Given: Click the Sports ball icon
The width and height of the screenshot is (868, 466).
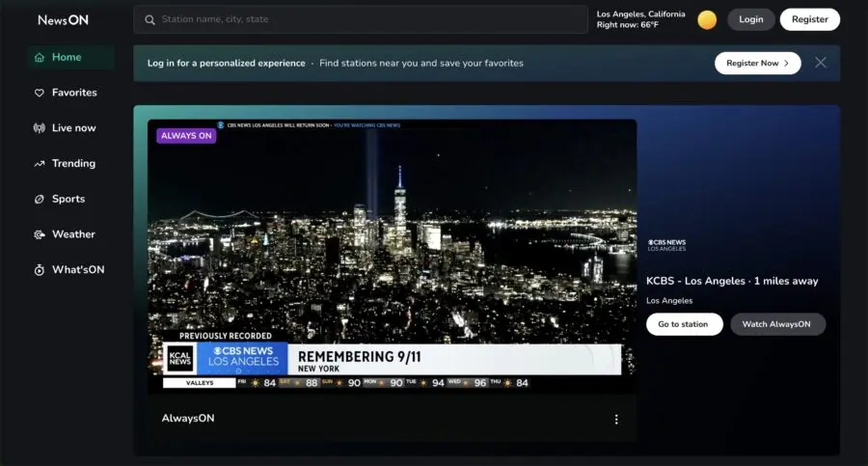Looking at the screenshot, I should 40,200.
